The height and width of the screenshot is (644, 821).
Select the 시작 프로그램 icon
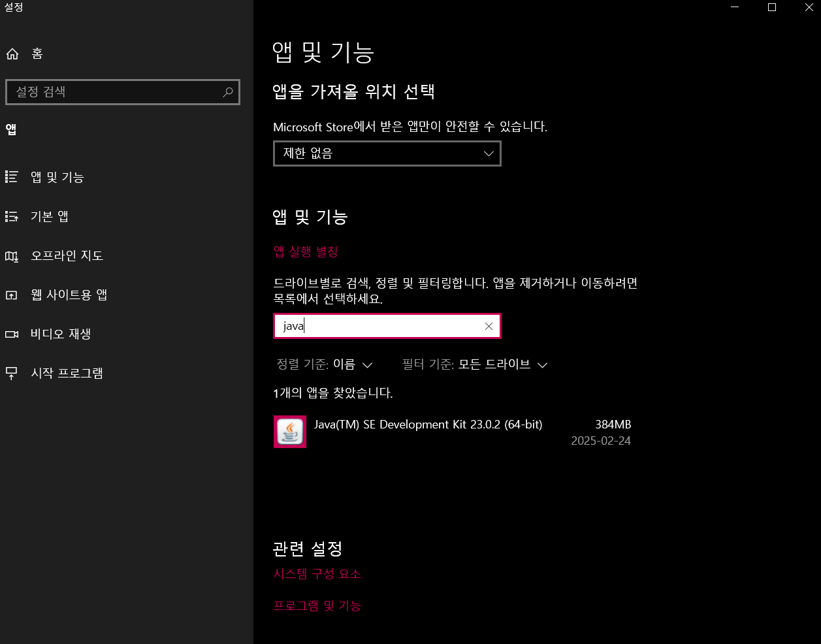(x=12, y=374)
